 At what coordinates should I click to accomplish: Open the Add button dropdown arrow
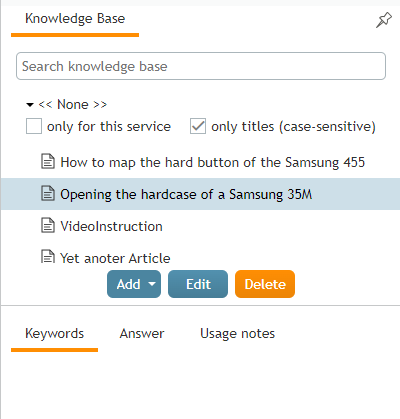152,284
